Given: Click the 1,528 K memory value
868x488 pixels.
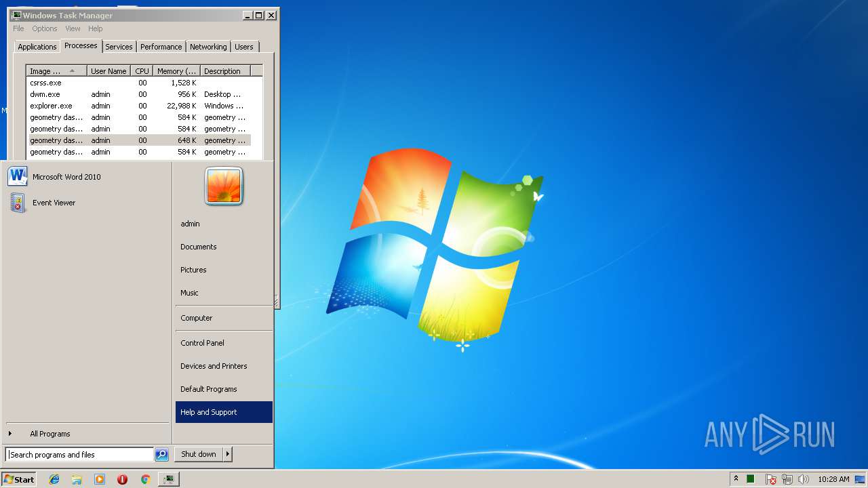Looking at the screenshot, I should click(x=183, y=83).
